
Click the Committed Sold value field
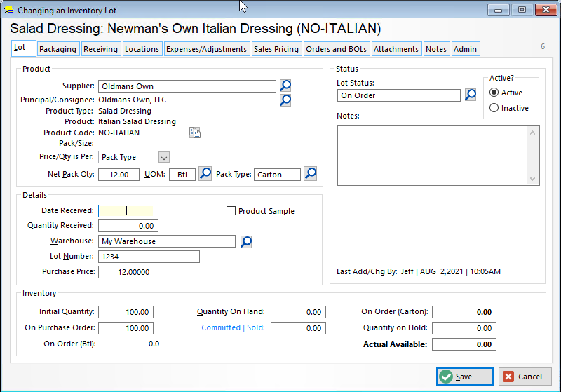pos(299,328)
